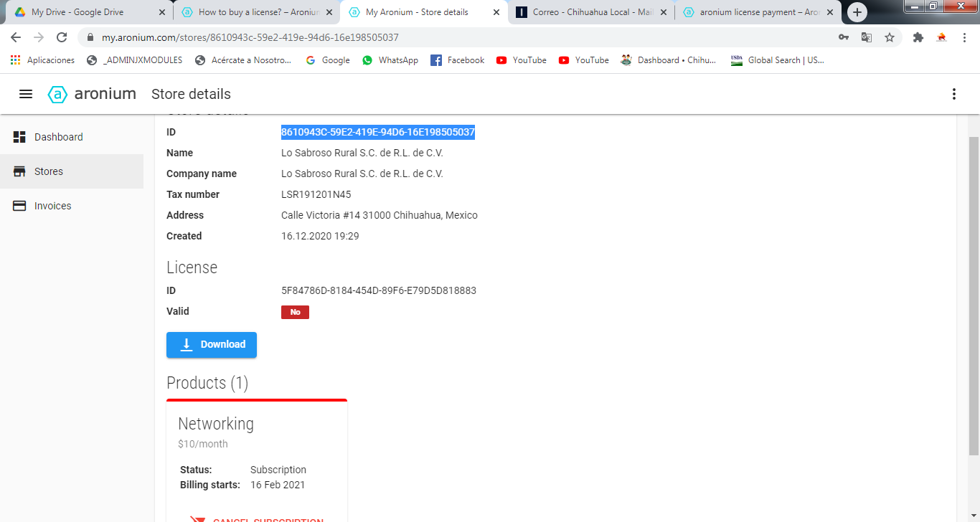The height and width of the screenshot is (522, 980).
Task: Open the three-dot options menu in app header
Action: pos(953,94)
